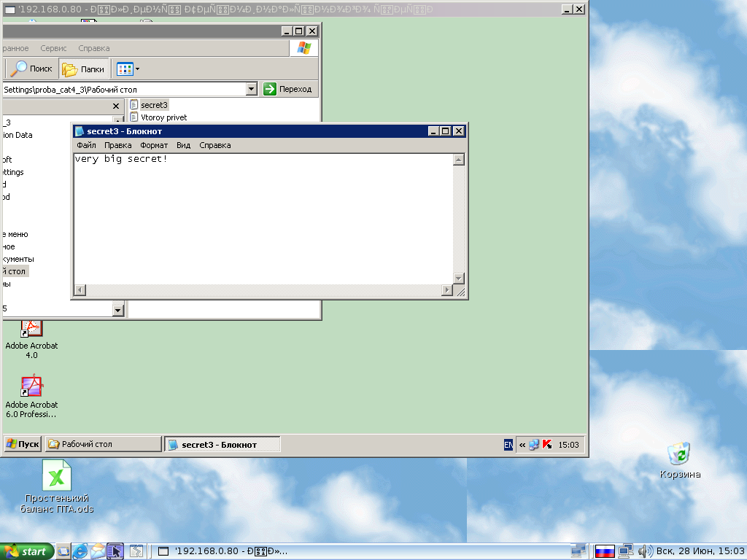Open the Формат menu in Notepad
Viewport: 747px width, 560px height.
point(154,145)
